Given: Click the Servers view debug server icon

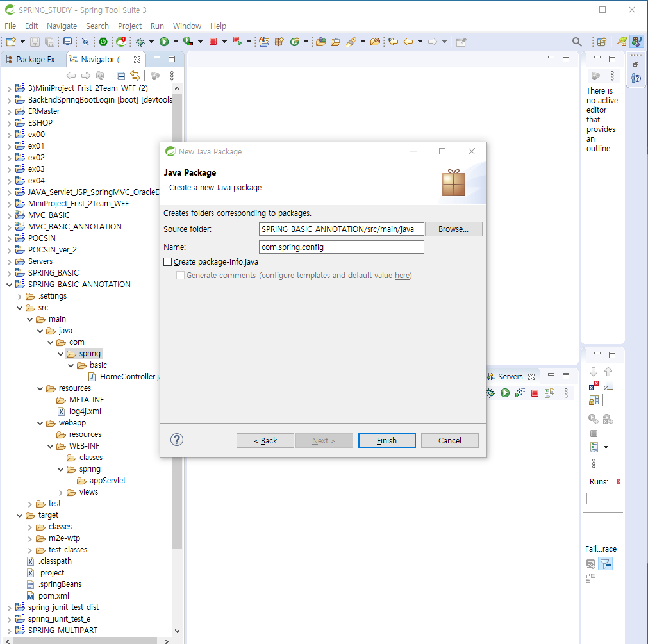Looking at the screenshot, I should [x=491, y=392].
